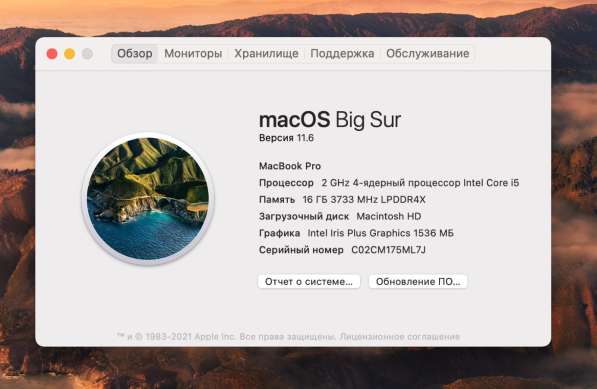Go to the Поддержка tab
The width and height of the screenshot is (597, 389).
tap(342, 54)
